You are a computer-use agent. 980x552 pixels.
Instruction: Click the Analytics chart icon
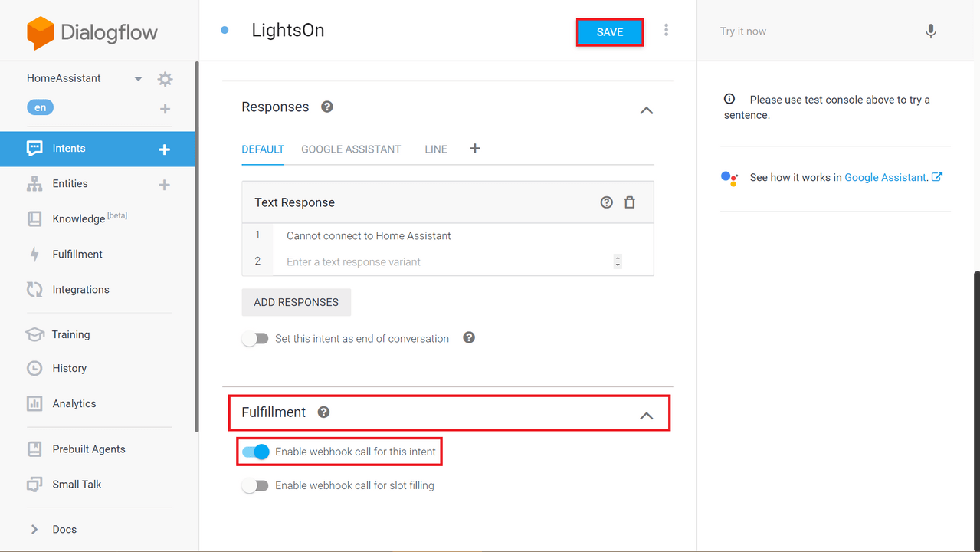(x=34, y=404)
